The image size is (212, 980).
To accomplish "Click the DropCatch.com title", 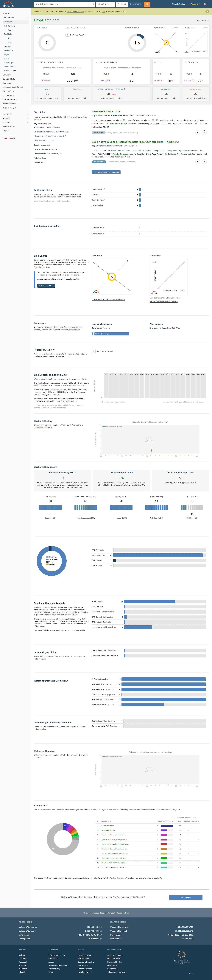I will coord(47,20).
